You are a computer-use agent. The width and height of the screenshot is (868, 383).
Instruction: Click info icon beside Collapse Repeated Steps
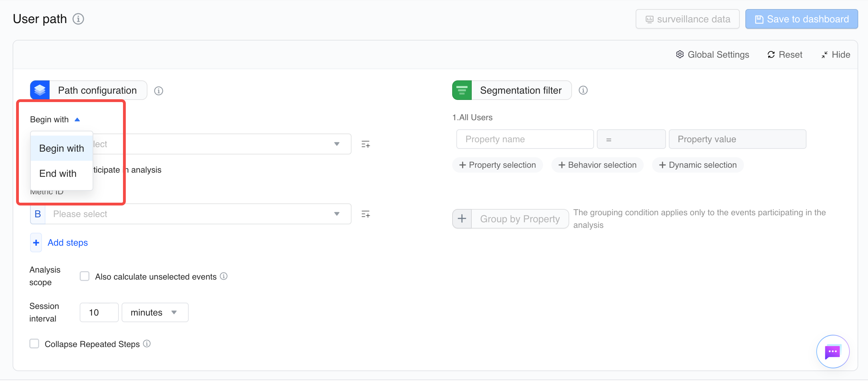coord(147,344)
